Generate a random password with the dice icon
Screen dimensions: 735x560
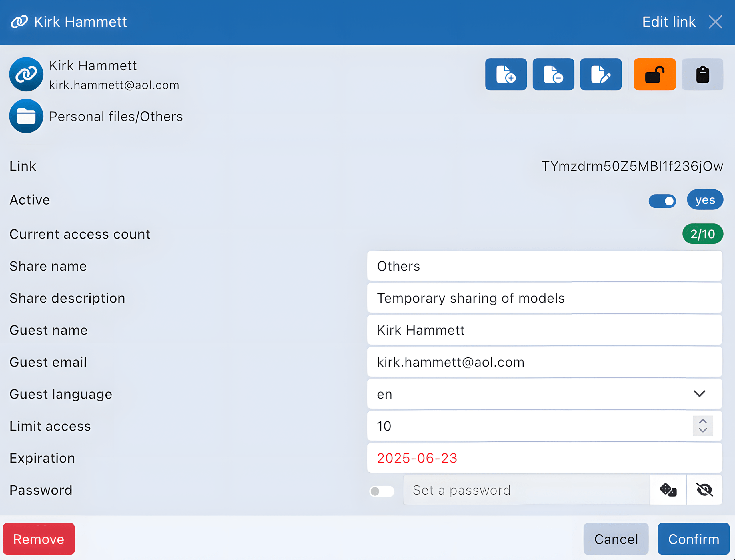[668, 490]
